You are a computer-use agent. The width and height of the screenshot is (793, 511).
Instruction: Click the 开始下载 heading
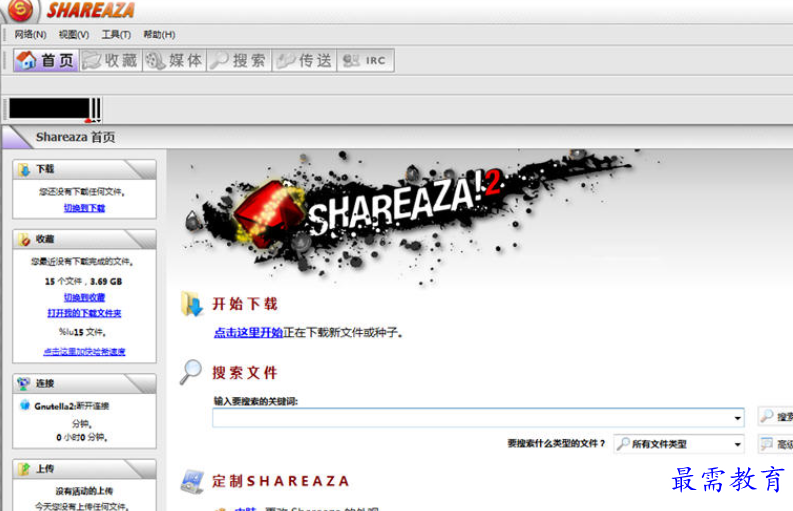coord(245,304)
